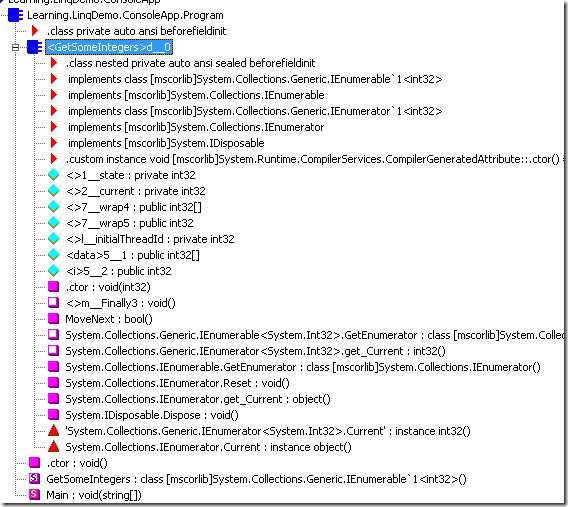Select the Learning.LinqDemo.ConsoleApp.Program node
This screenshot has height=507, width=568.
125,15
